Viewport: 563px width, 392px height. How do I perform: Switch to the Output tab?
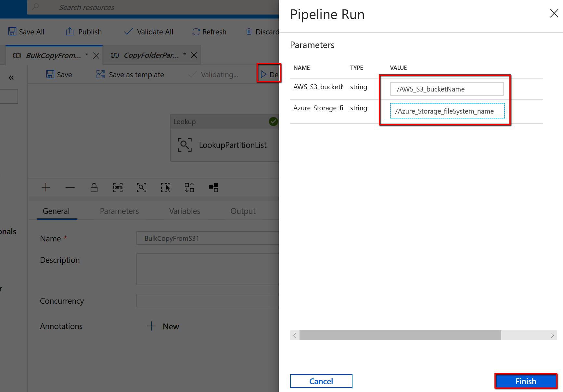[x=243, y=211]
